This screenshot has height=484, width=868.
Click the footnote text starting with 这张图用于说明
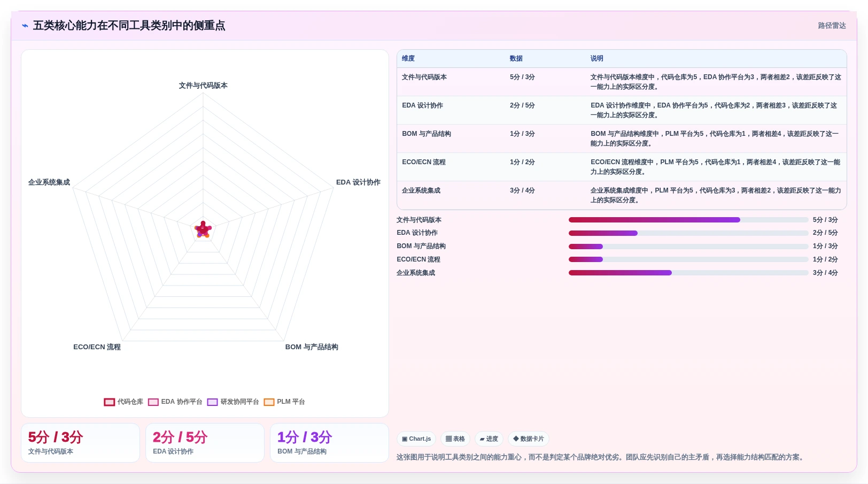tap(601, 457)
